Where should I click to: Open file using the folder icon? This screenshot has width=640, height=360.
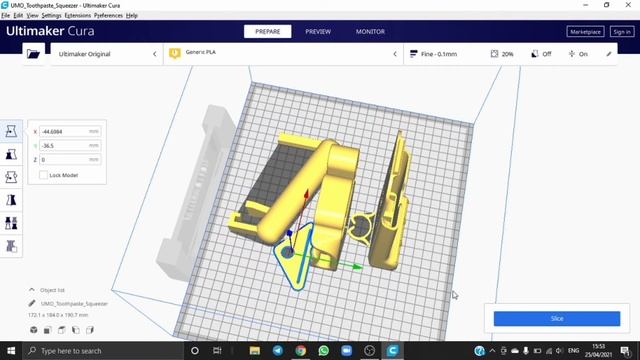coord(33,54)
